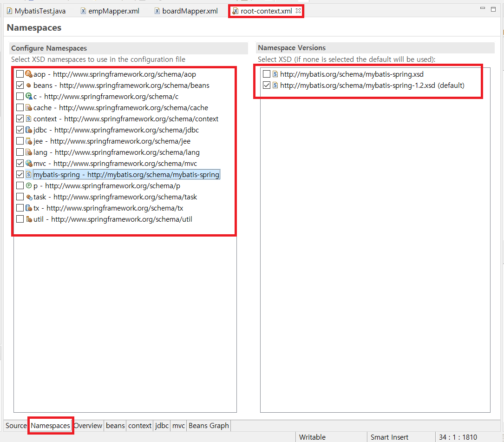Open the context bottom tab
504x442 pixels.
[139, 426]
